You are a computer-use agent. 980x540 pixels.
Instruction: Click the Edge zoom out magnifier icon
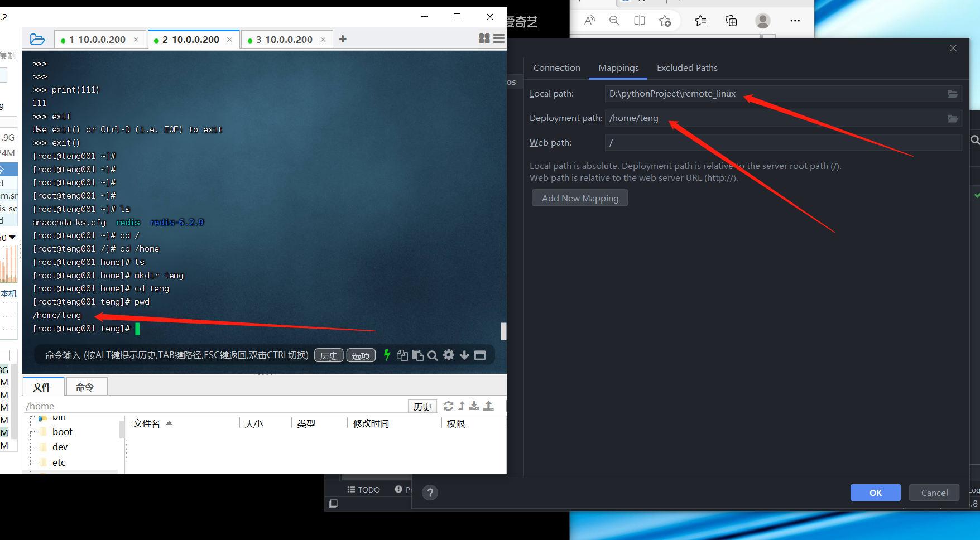pos(614,21)
